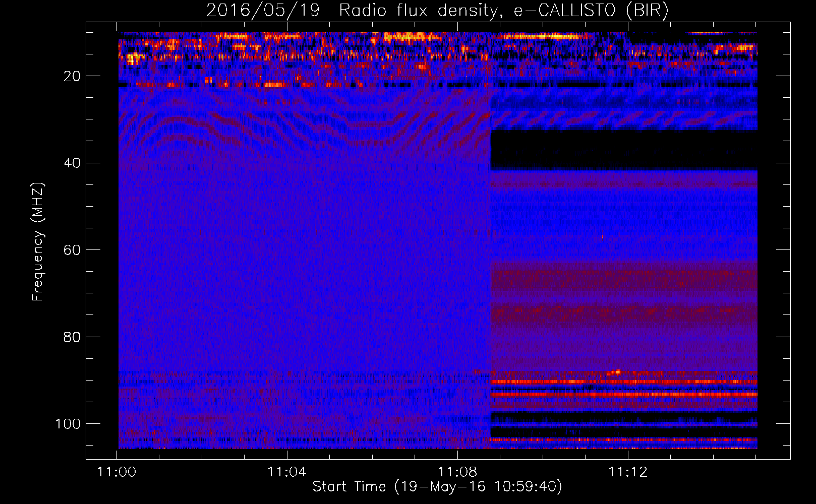Click the 'Frequency (MHZ)' axis label
The width and height of the screenshot is (816, 504).
tap(38, 242)
